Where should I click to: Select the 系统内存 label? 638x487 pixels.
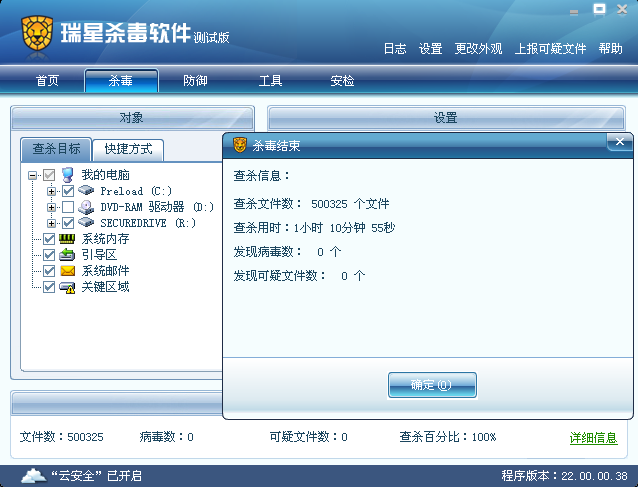coord(105,239)
